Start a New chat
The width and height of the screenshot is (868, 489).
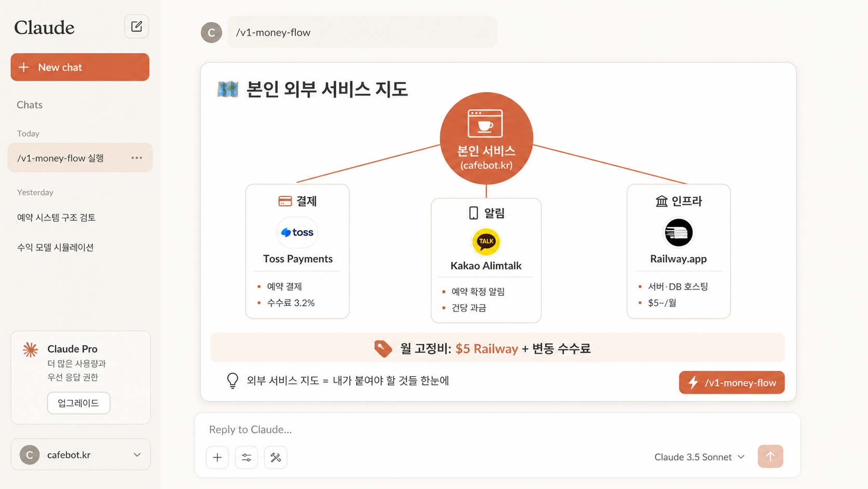(80, 67)
